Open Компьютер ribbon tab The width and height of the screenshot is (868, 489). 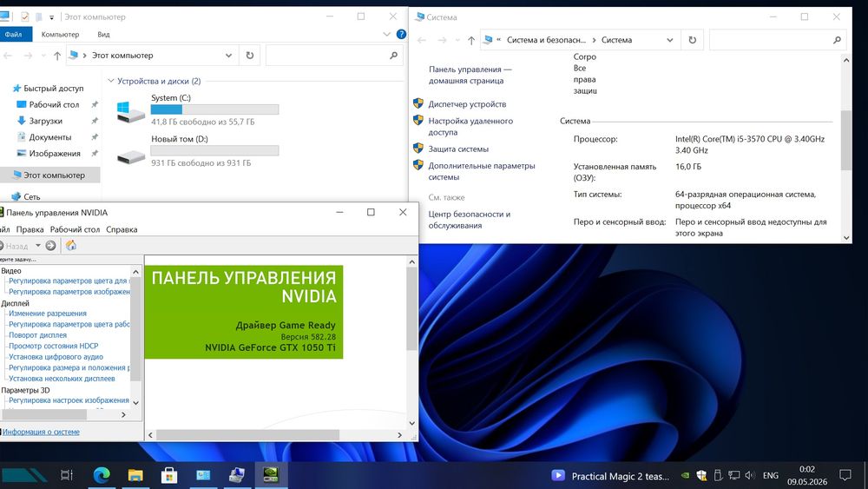pos(61,35)
